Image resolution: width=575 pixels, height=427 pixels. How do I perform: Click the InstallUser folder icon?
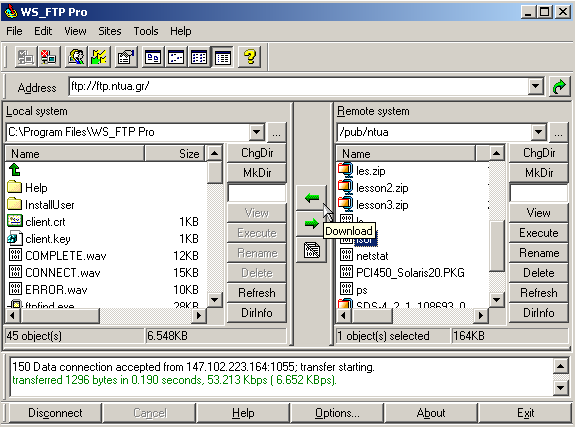[15, 204]
